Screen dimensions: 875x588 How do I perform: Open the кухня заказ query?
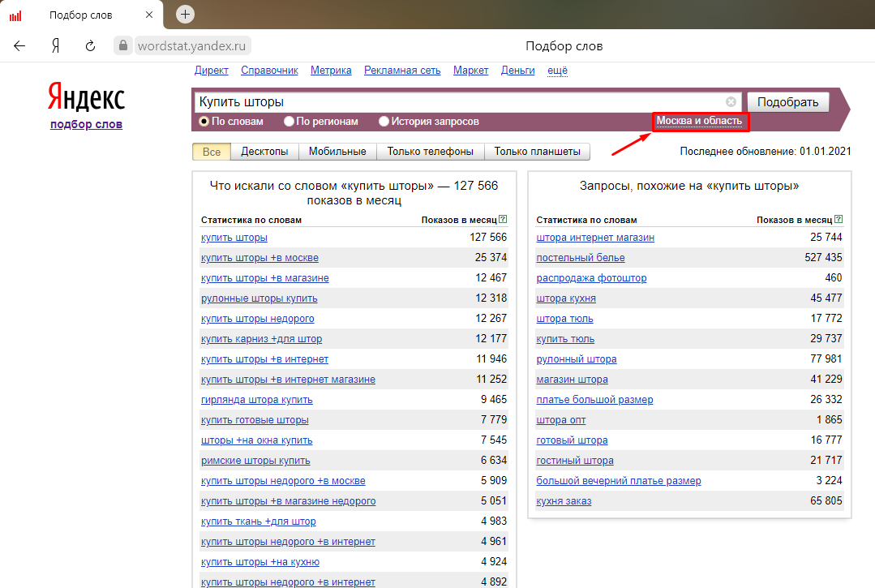[564, 501]
